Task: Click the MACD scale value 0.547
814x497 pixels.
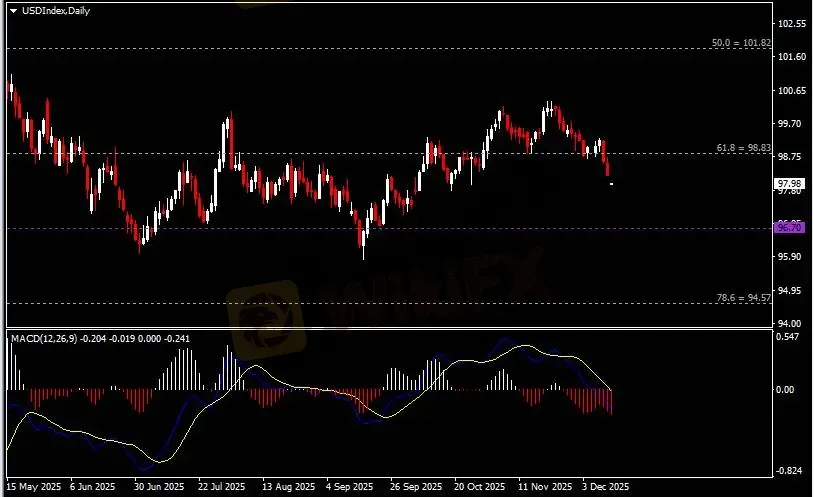Action: pyautogui.click(x=788, y=337)
